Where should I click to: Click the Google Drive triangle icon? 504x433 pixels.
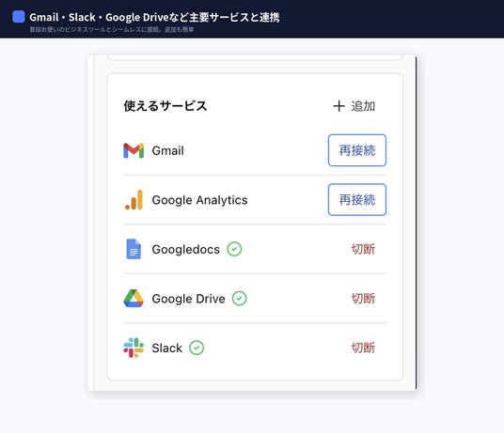134,298
